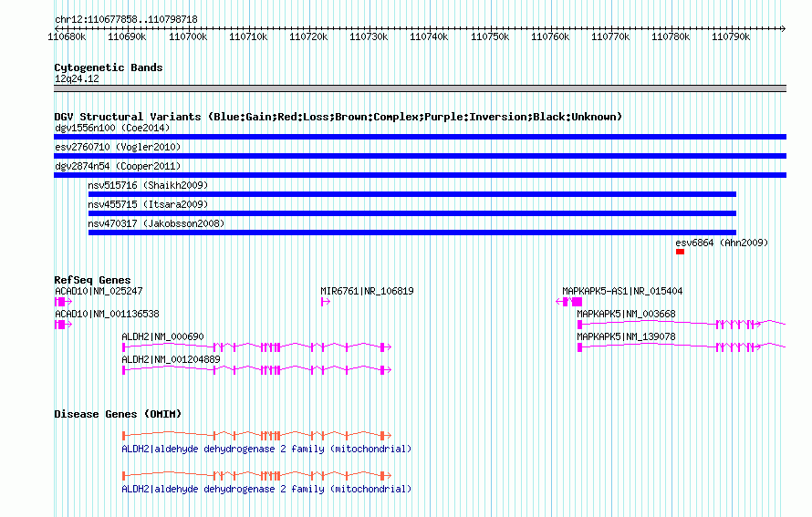
Task: Click the ALDH2|NM_001204889 transcript label
Action: pos(171,359)
